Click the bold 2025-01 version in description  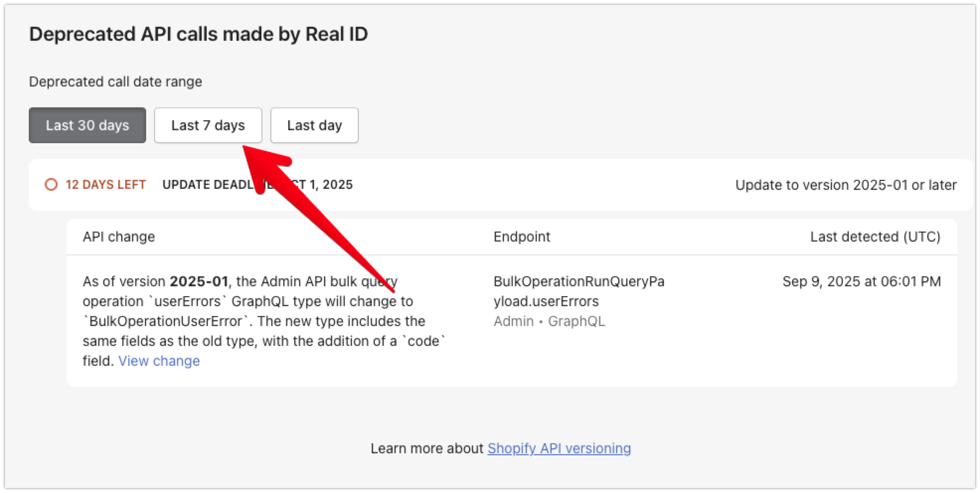(199, 281)
